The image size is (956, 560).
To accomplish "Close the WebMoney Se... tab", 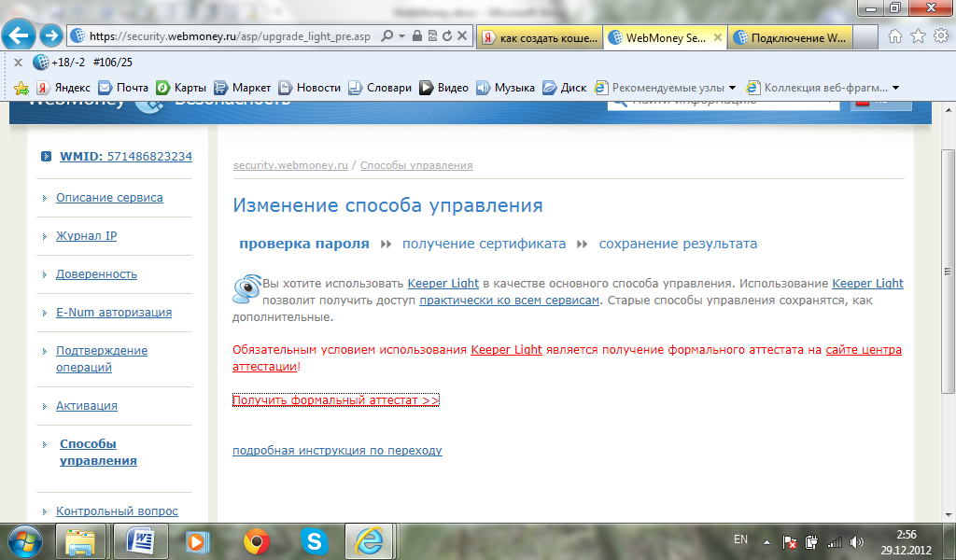I will click(718, 37).
